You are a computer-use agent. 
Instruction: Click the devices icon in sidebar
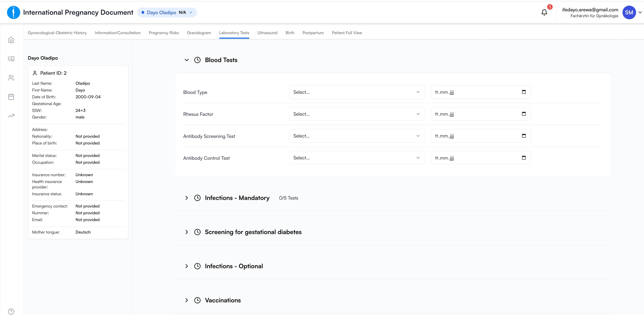11,59
